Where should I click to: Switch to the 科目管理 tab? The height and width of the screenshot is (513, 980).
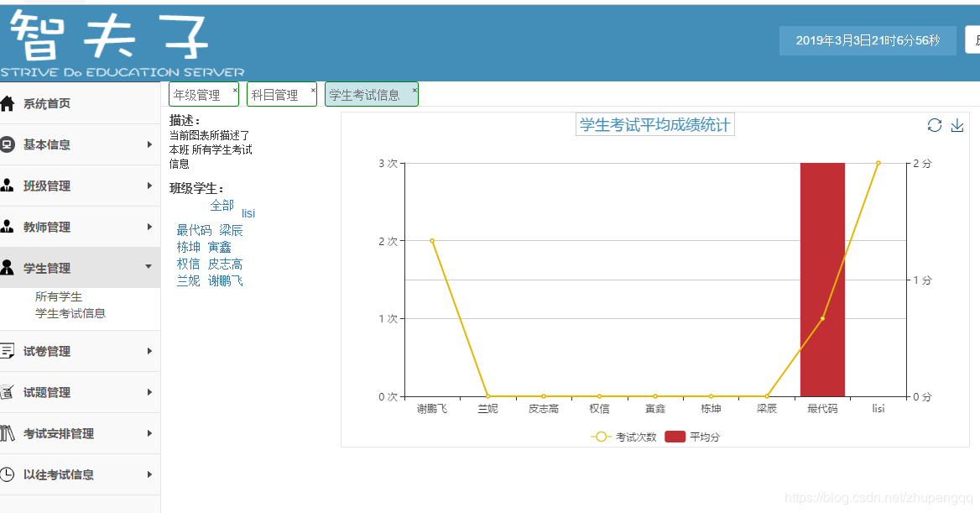pos(275,96)
